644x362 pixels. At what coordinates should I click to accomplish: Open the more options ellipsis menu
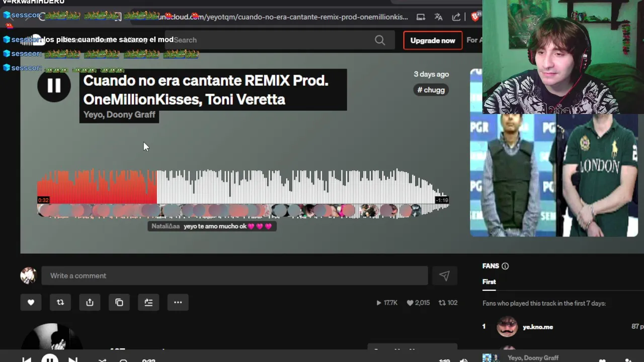(x=178, y=302)
